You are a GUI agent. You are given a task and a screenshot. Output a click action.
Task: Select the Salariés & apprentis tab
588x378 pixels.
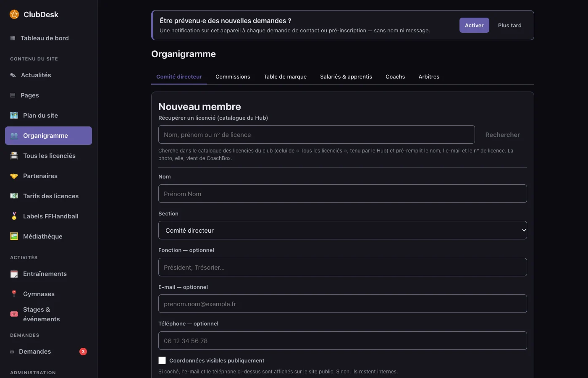pyautogui.click(x=346, y=76)
